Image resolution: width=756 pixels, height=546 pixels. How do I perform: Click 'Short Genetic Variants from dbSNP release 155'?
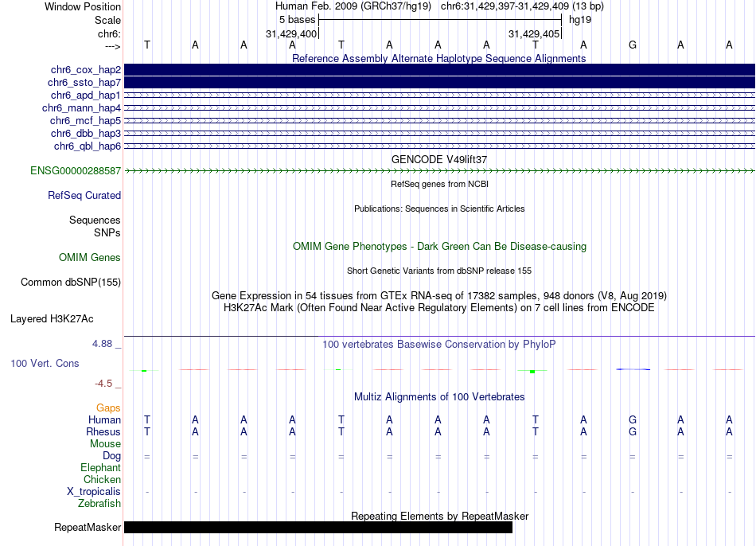[439, 271]
